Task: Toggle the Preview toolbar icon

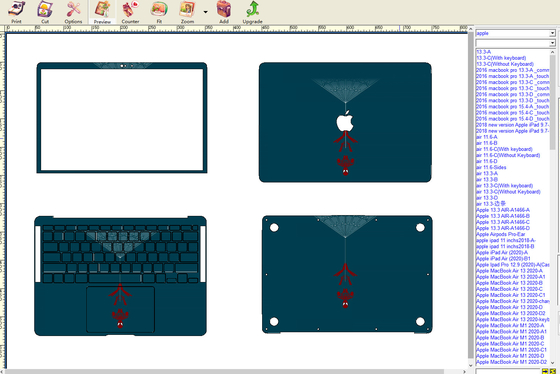Action: pyautogui.click(x=102, y=12)
